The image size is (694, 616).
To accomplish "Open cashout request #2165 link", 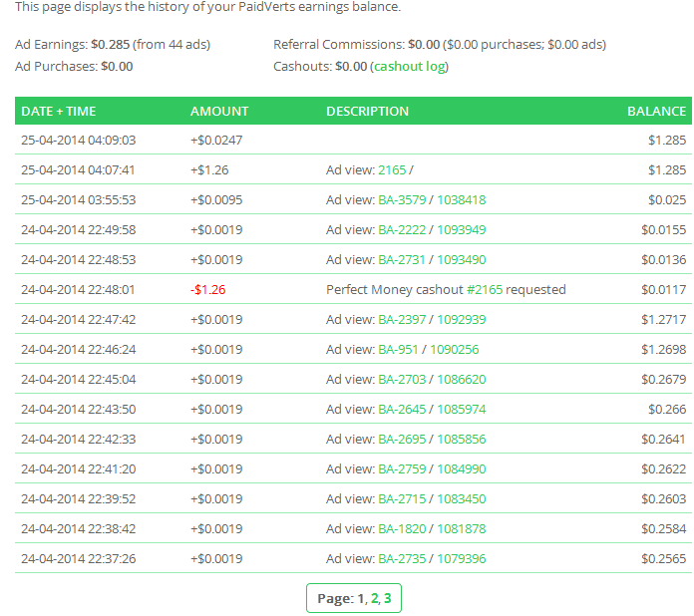I will 485,289.
